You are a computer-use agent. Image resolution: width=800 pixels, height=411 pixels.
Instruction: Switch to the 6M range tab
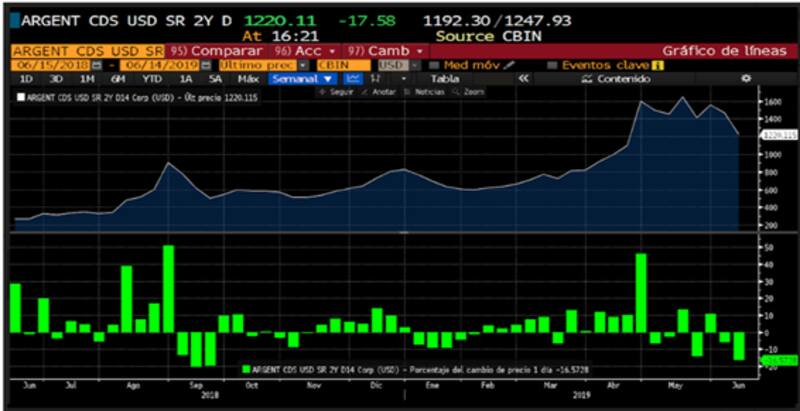tap(118, 78)
